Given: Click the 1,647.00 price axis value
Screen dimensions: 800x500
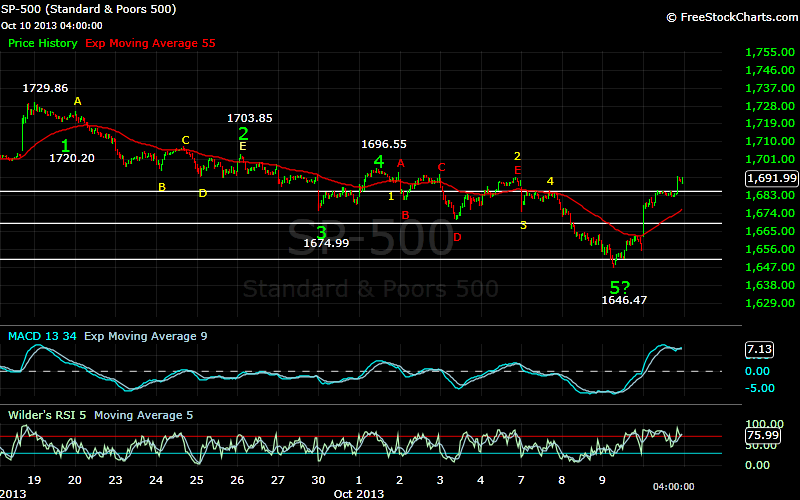Looking at the screenshot, I should (770, 267).
